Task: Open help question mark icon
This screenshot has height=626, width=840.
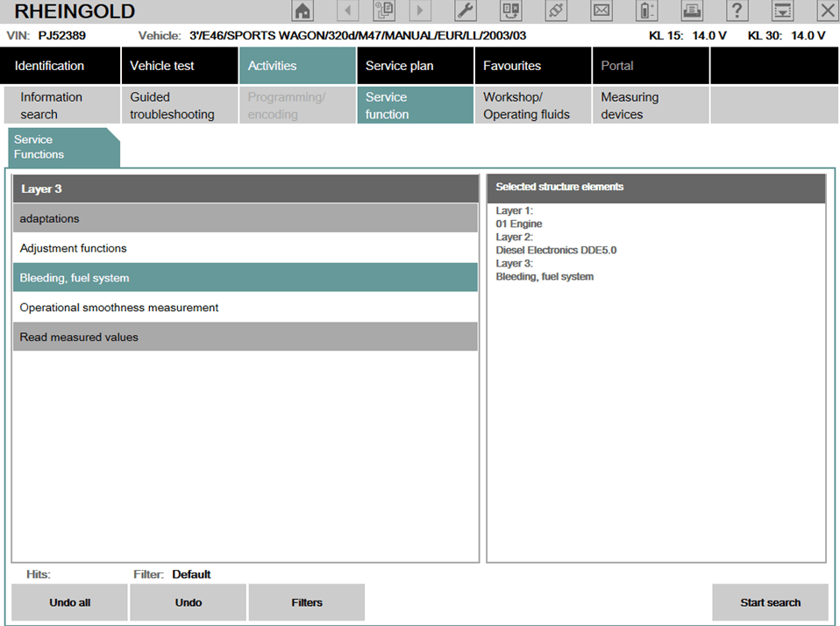Action: coord(737,11)
